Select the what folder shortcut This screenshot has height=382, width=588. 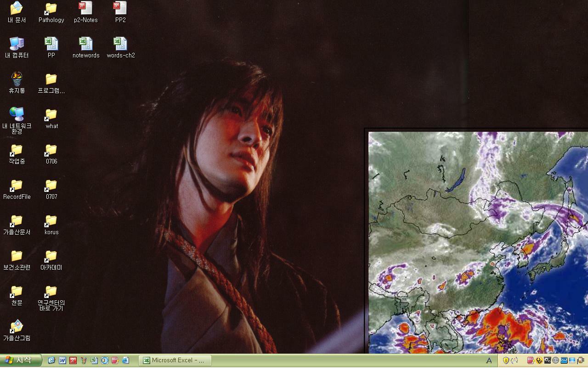point(51,118)
